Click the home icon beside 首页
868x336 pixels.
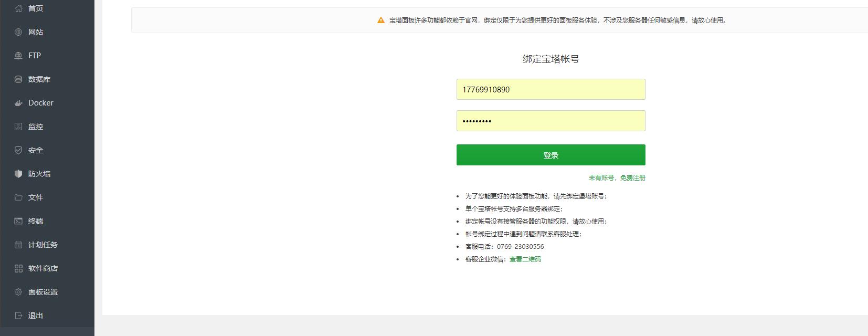pos(18,8)
